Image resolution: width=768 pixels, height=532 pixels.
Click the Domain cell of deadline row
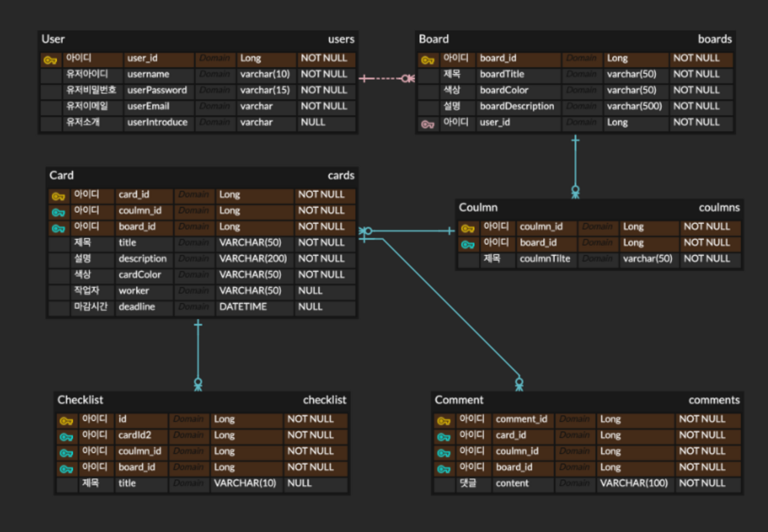pyautogui.click(x=194, y=306)
